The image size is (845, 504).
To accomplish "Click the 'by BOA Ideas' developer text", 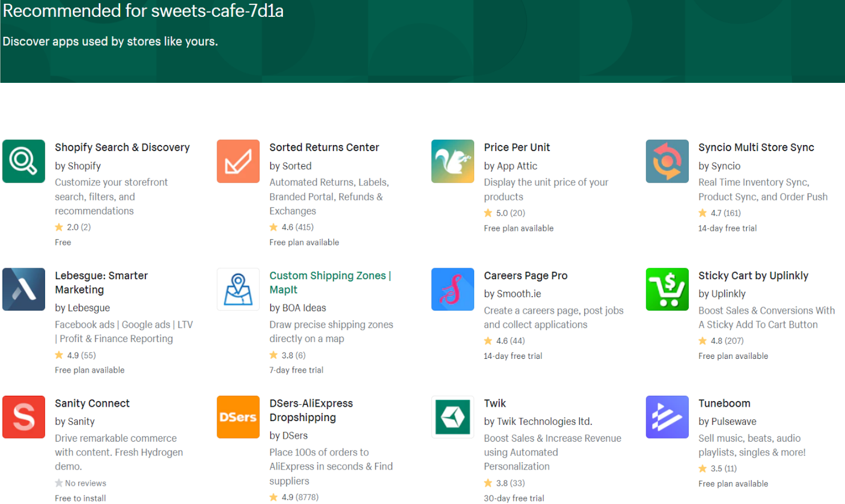I will tap(298, 308).
